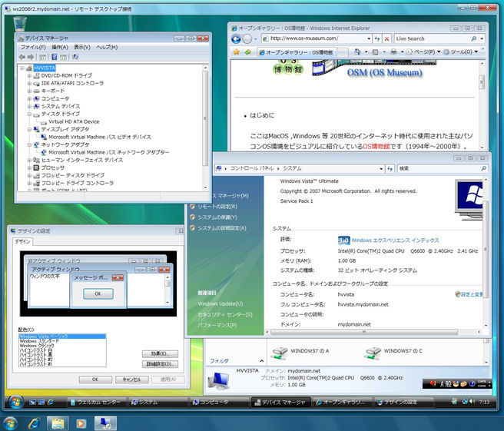This screenshot has height=431, width=504.
Task: Click the Back arrow in Device Manager toolbar
Action: pos(22,57)
